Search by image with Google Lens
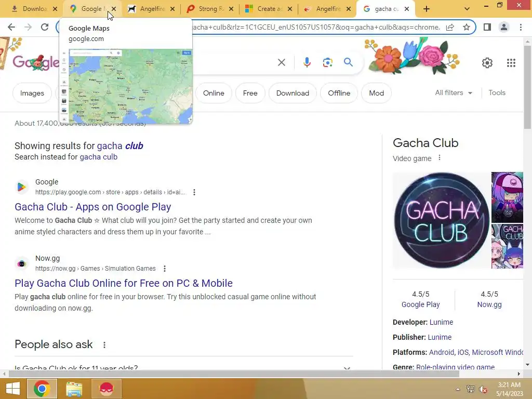The image size is (532, 399). pyautogui.click(x=327, y=62)
